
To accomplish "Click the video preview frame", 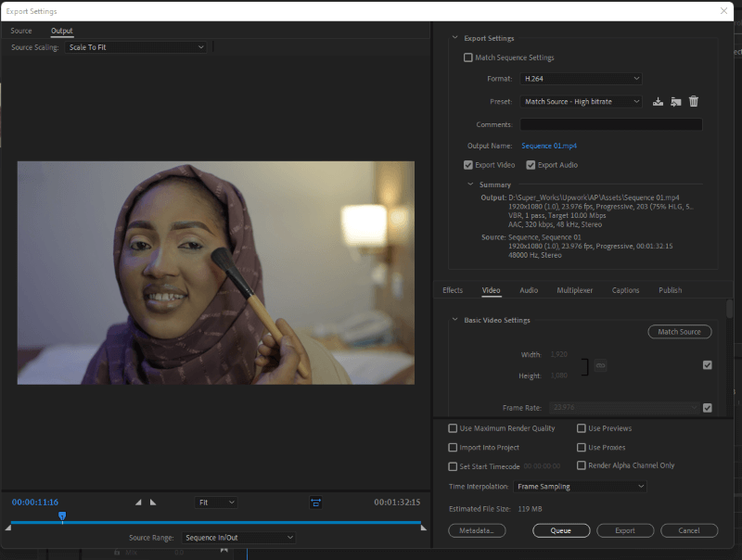I will (216, 273).
